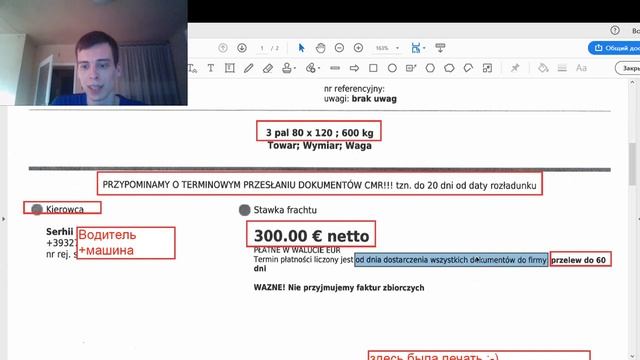This screenshot has height=360, width=640.
Task: Click the webcam video overlay
Action: coord(94,53)
